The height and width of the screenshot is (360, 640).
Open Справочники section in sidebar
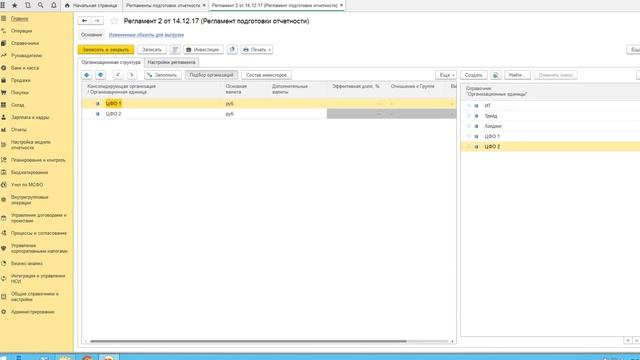[25, 43]
